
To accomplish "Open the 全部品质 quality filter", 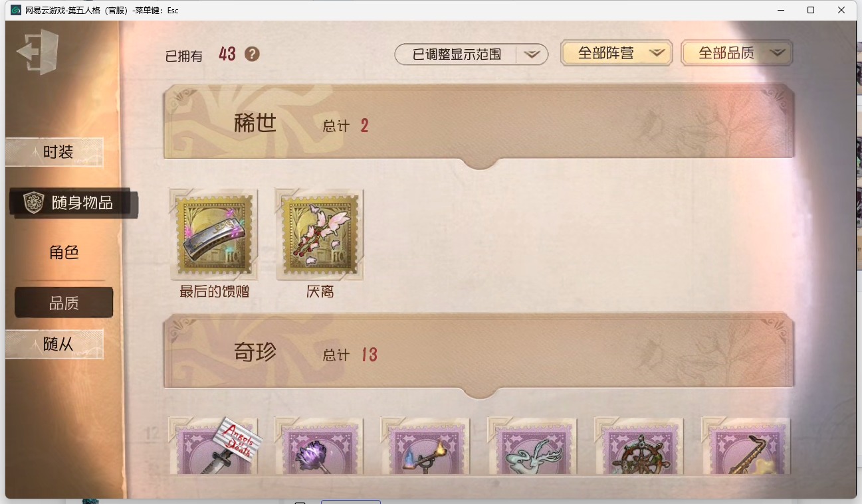I will tap(737, 53).
